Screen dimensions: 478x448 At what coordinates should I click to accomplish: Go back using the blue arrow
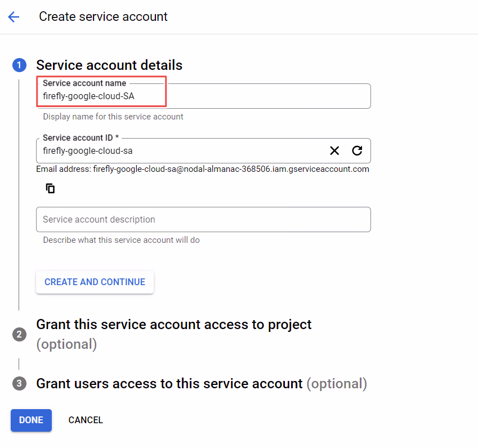coord(14,17)
